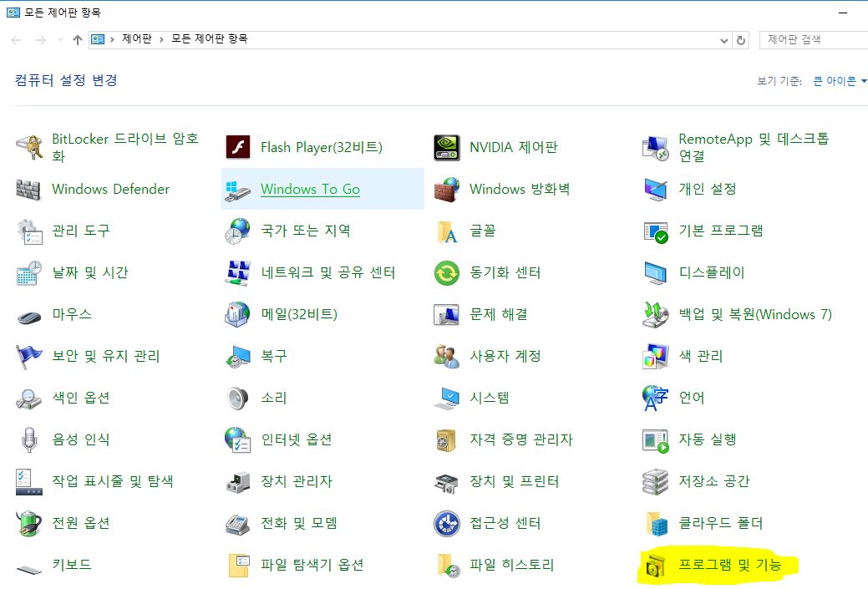This screenshot has width=868, height=589.
Task: Expand the address bar history dropdown
Action: [723, 40]
